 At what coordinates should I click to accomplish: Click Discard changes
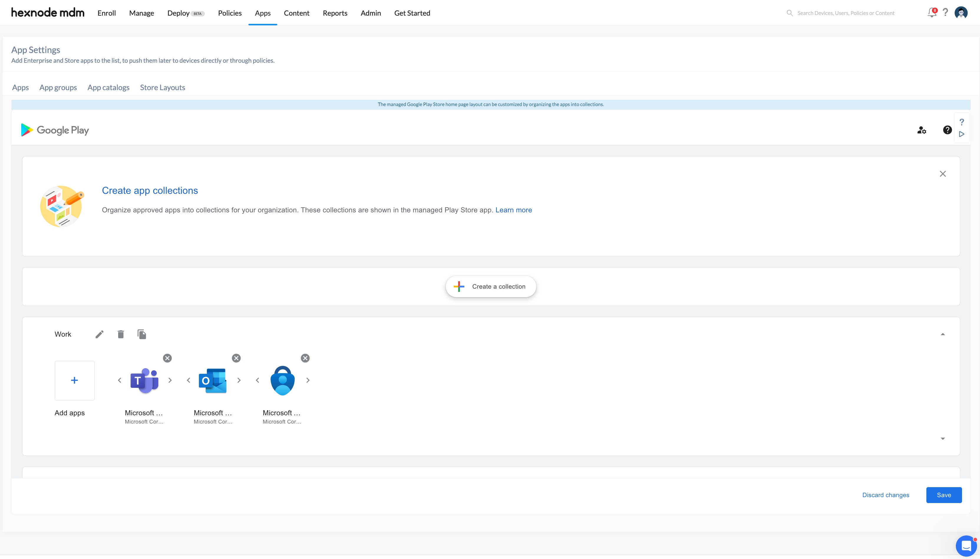point(885,495)
